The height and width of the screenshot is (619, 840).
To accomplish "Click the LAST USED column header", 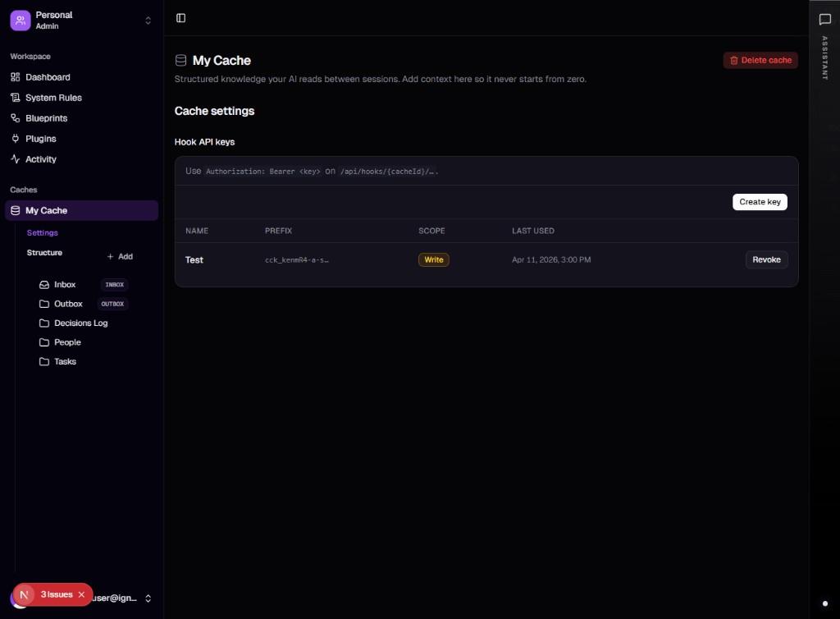I will click(x=533, y=231).
